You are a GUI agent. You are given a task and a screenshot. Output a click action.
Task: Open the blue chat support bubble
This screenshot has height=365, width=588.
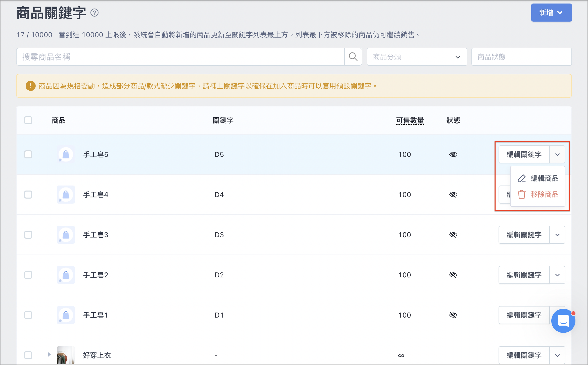[x=563, y=321]
